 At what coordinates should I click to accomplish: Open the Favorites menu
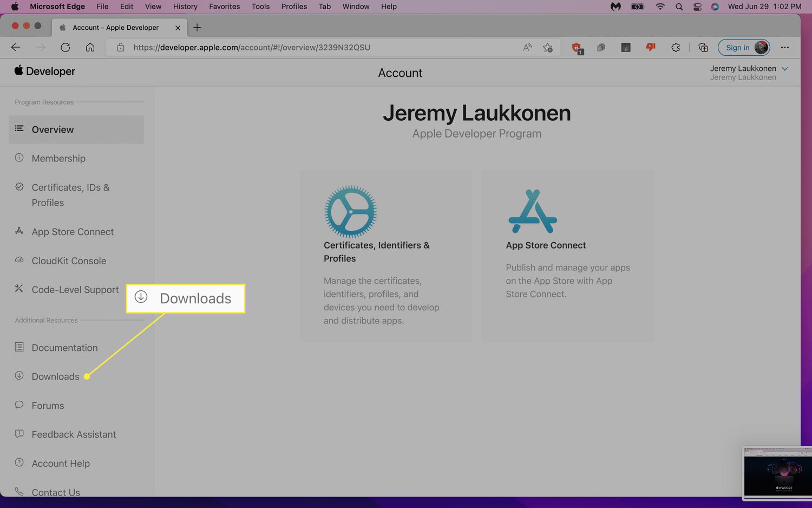coord(225,6)
